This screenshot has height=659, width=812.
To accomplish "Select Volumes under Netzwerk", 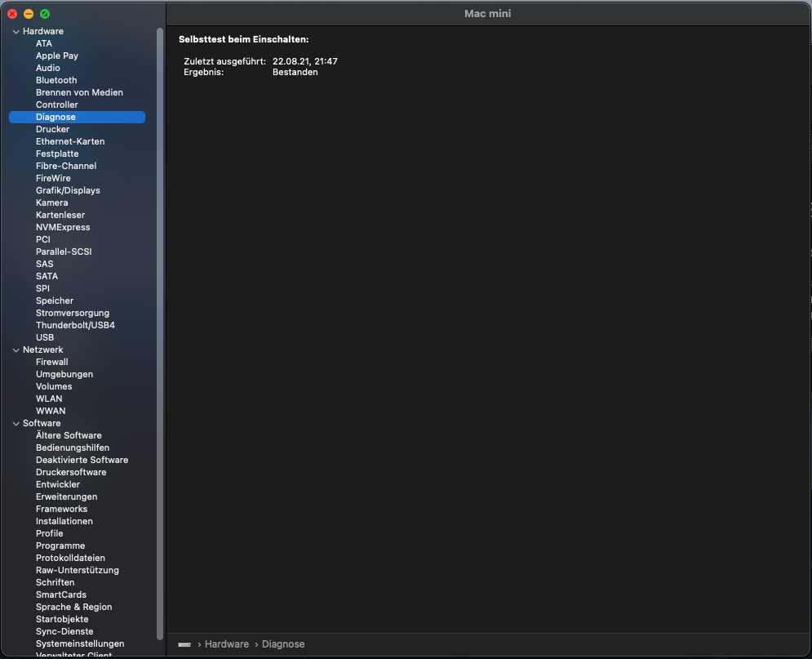I will 54,386.
